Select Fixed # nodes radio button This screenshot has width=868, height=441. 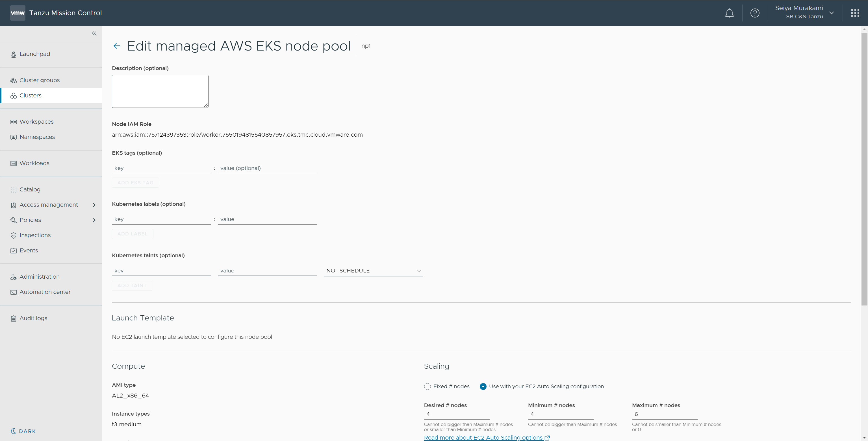click(427, 387)
